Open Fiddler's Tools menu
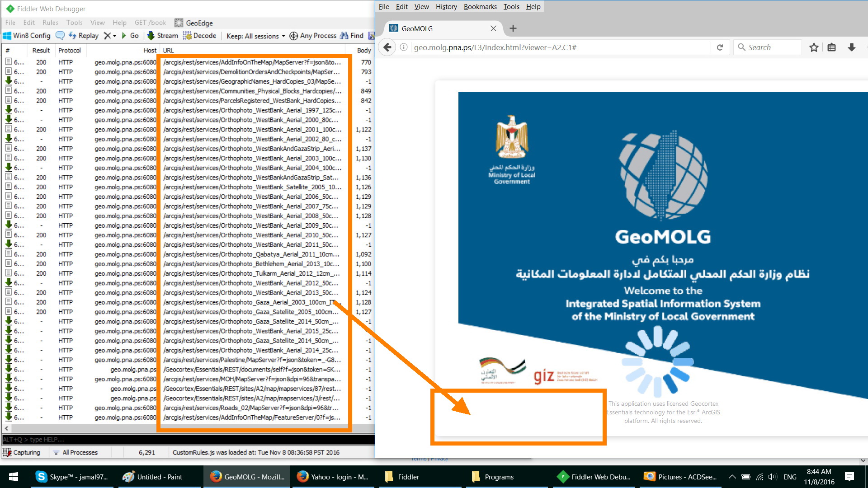The image size is (868, 488). 74,23
